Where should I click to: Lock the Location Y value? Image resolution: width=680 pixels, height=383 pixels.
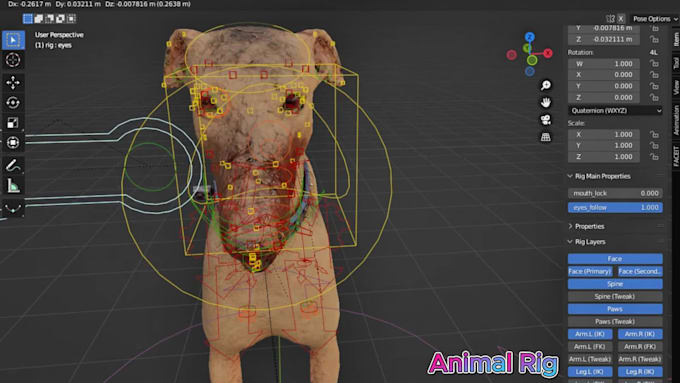coord(654,28)
